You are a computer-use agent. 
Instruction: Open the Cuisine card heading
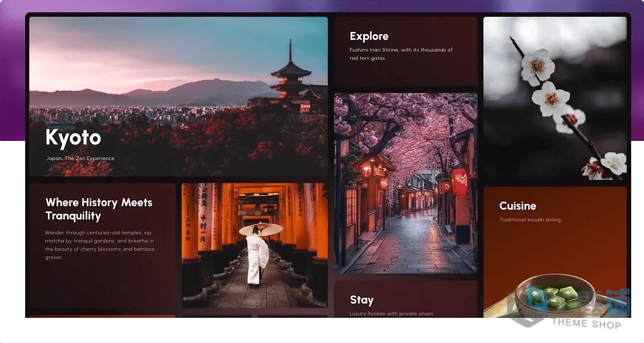pos(518,206)
